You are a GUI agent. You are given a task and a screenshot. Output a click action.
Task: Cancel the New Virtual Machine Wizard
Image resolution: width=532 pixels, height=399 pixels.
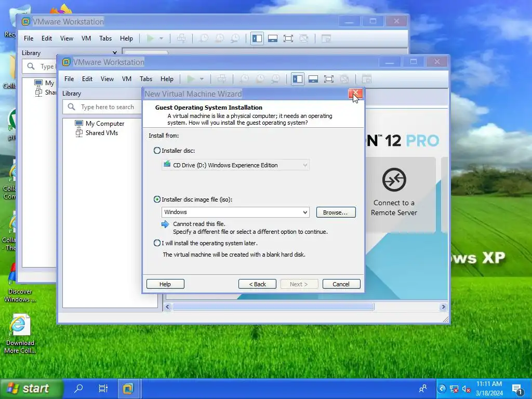[x=341, y=284]
